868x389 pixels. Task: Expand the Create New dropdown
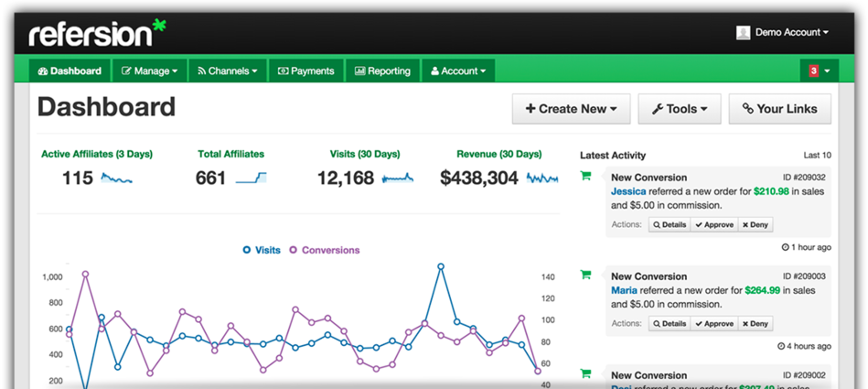point(571,109)
